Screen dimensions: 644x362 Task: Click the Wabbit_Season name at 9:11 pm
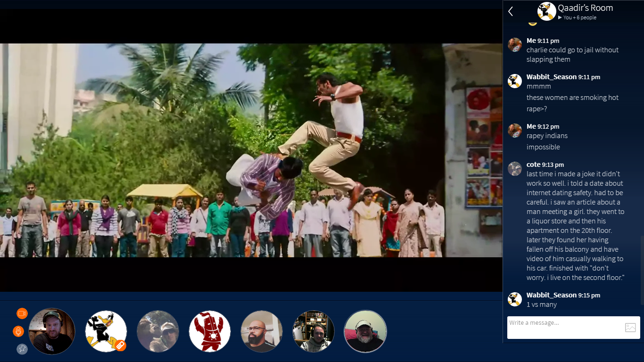tap(552, 77)
